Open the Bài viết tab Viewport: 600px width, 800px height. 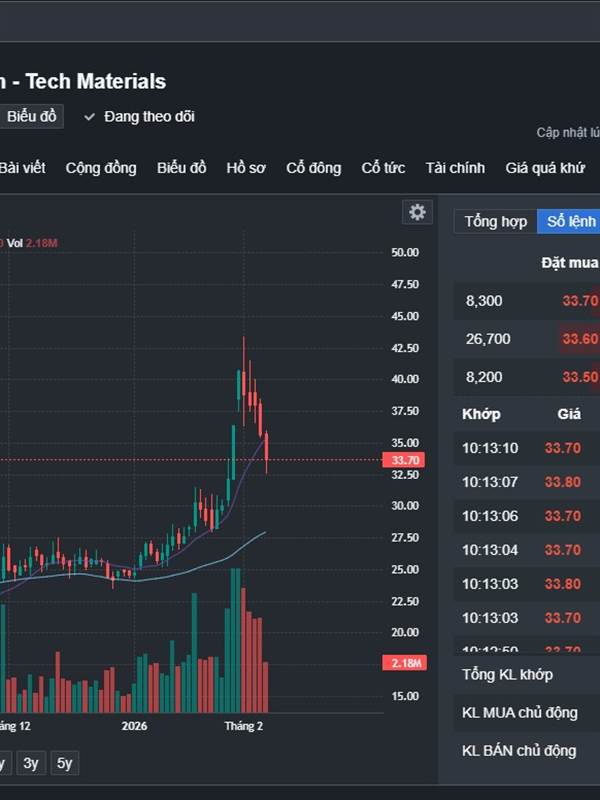22,168
